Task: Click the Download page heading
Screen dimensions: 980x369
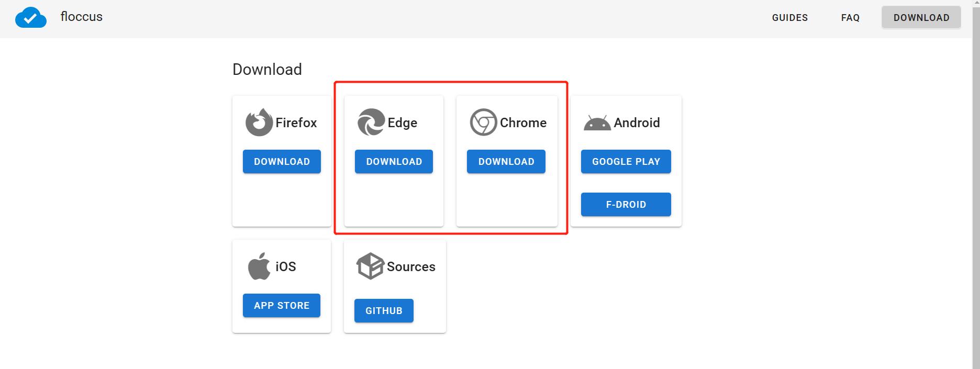Action: [x=267, y=70]
